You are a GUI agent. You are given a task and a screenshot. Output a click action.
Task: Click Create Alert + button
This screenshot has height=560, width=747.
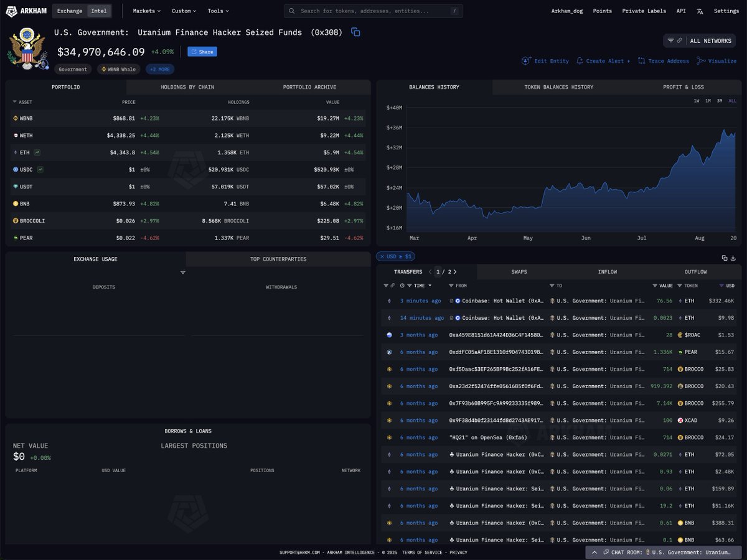[x=603, y=61]
